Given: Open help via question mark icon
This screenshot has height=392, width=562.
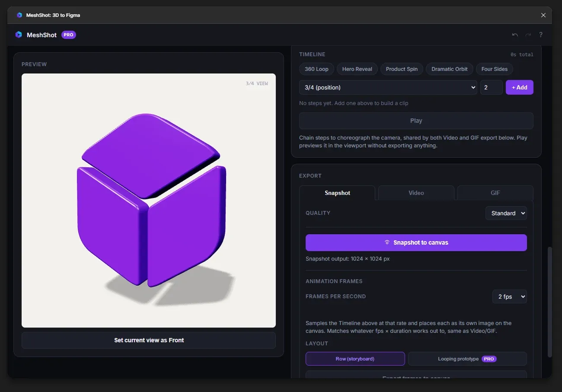Looking at the screenshot, I should click(x=540, y=35).
